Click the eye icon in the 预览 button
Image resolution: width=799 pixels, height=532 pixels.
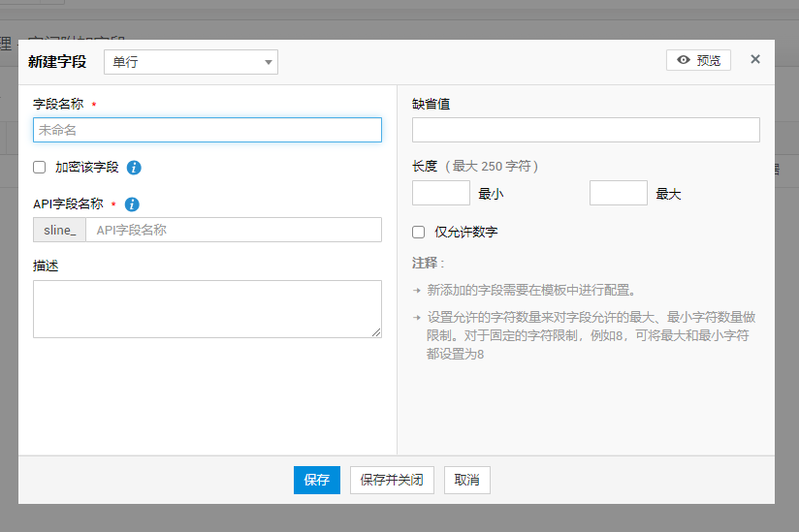(x=684, y=60)
